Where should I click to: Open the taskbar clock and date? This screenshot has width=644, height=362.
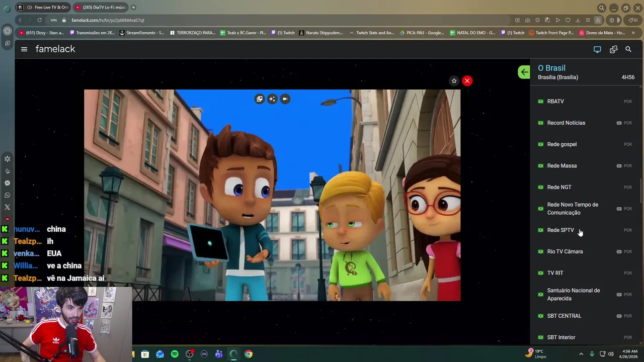[x=630, y=354]
